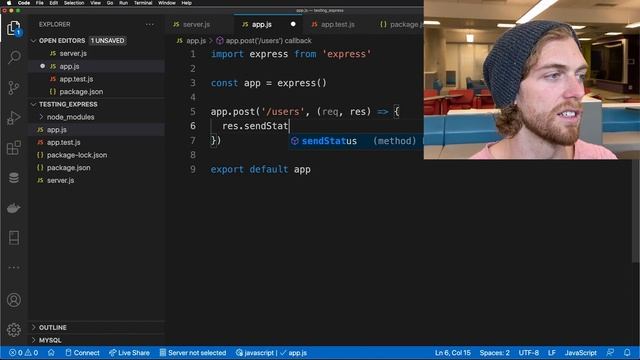640x360 pixels.
Task: Open the Docker view icon
Action: (14, 208)
